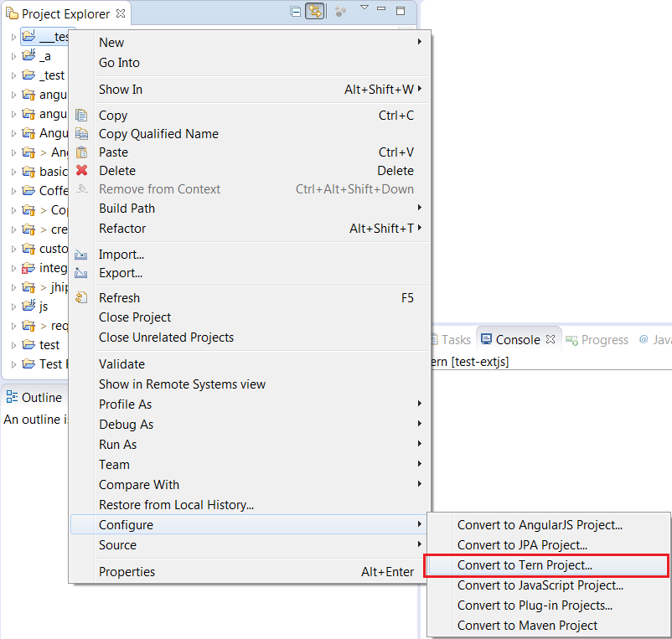Expand the angularjs project tree node
The image size is (672, 639).
pos(13,94)
